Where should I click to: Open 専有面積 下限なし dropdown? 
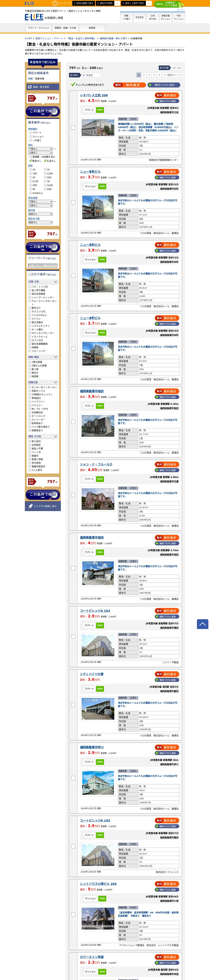[40, 202]
